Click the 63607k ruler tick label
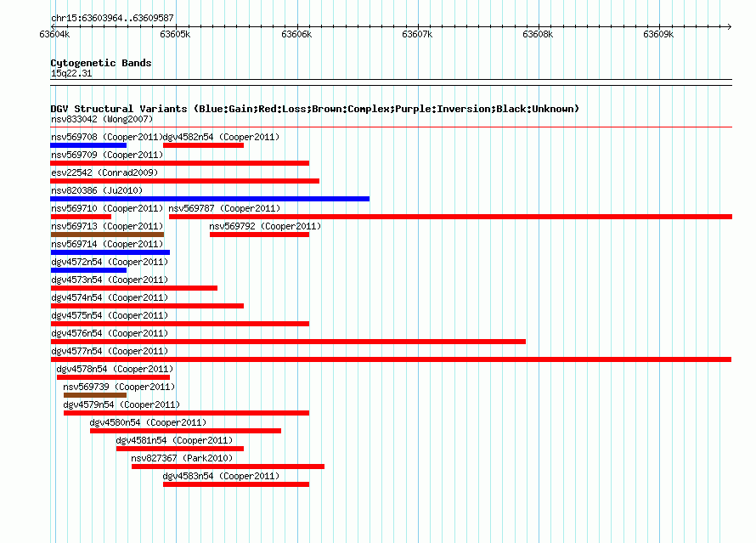 (417, 34)
